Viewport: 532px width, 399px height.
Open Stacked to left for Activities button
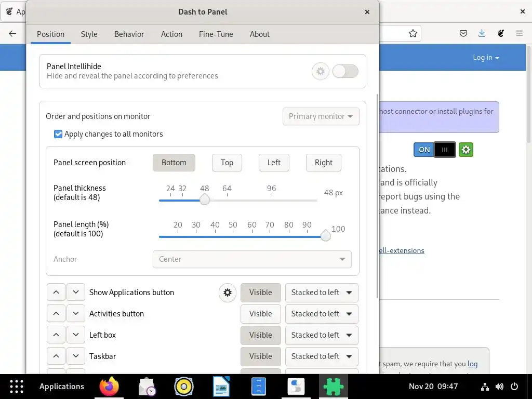tap(322, 314)
